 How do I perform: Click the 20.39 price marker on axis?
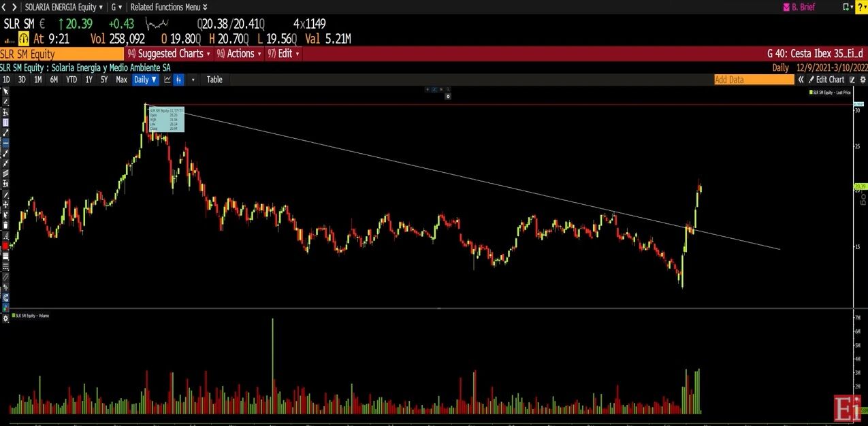point(860,186)
